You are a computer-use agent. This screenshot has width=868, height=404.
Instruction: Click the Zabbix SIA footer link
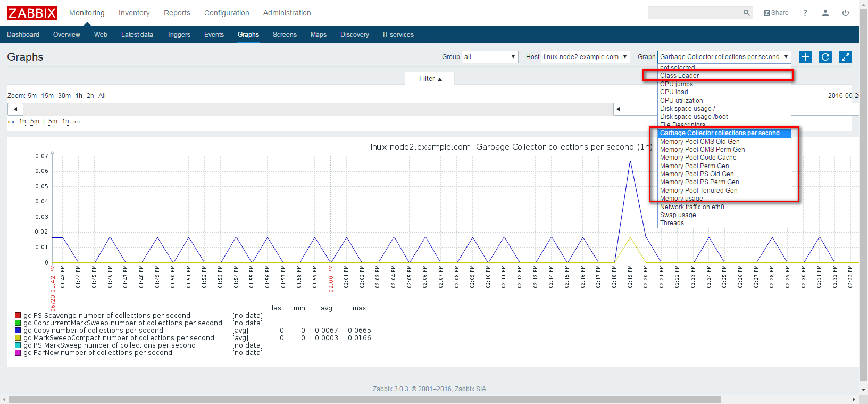(470, 389)
